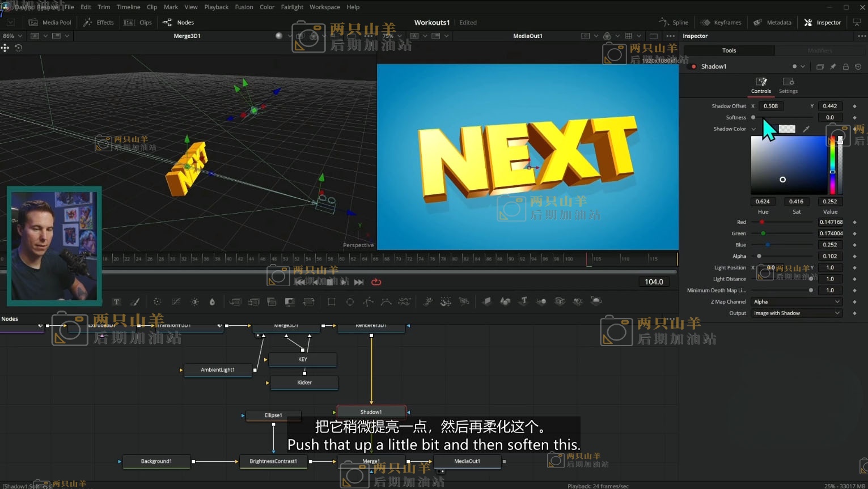Lock the Shadow1 tool controls
Screen dimensions: 868x489
(x=845, y=67)
